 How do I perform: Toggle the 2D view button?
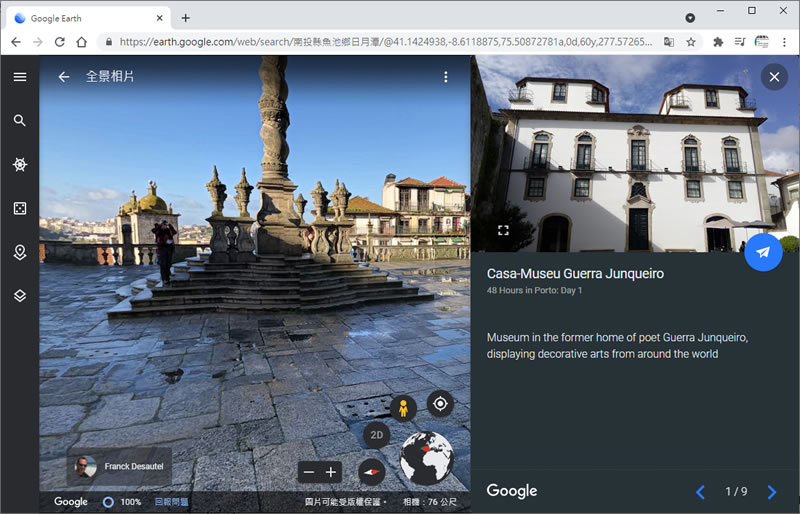point(377,435)
